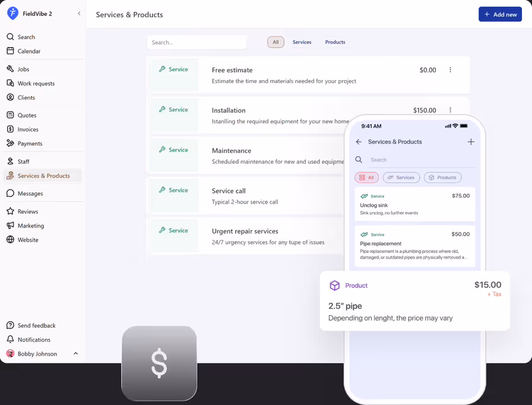Collapse the sidebar with the chevron
Viewport: 532px width, 405px height.
[79, 14]
